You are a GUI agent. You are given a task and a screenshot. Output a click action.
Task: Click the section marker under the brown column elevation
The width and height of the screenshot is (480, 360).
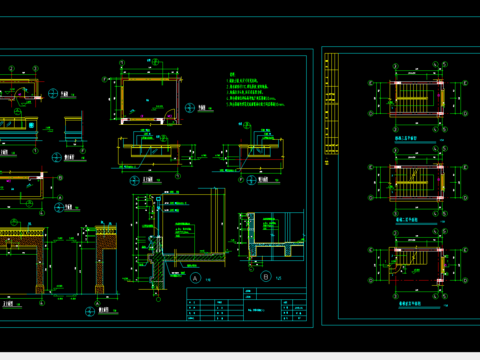(90, 312)
